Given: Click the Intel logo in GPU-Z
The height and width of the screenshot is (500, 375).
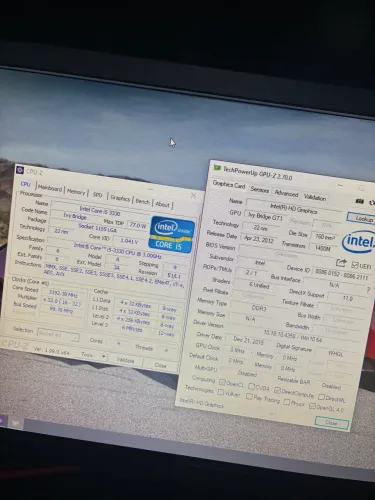Looking at the screenshot, I should (x=358, y=242).
